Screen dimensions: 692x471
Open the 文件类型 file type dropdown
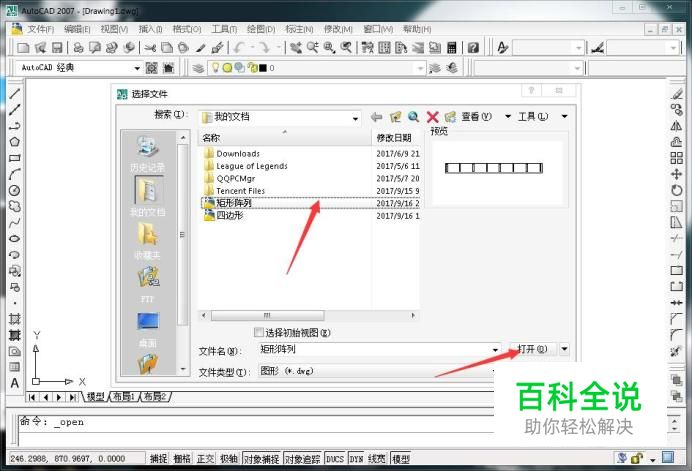click(493, 371)
